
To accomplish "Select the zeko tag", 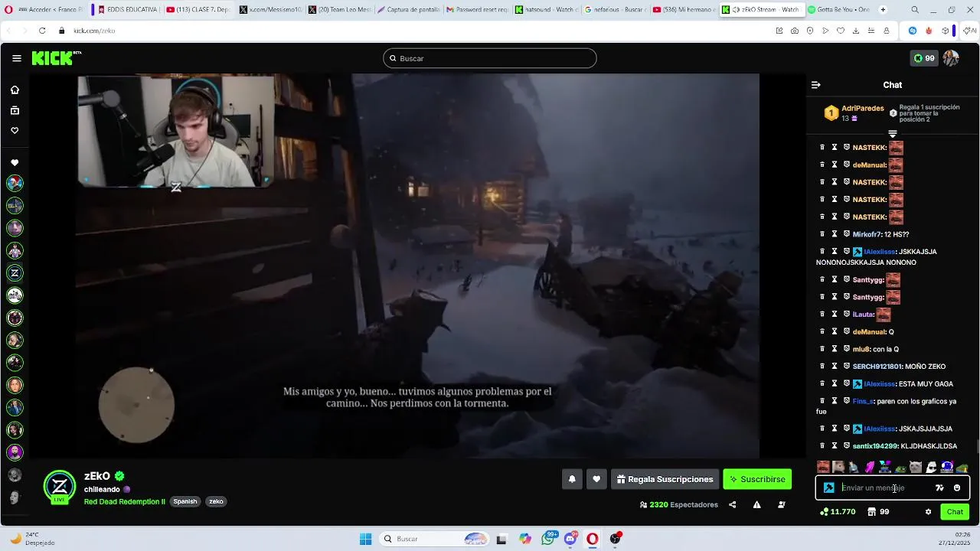I will (x=216, y=502).
